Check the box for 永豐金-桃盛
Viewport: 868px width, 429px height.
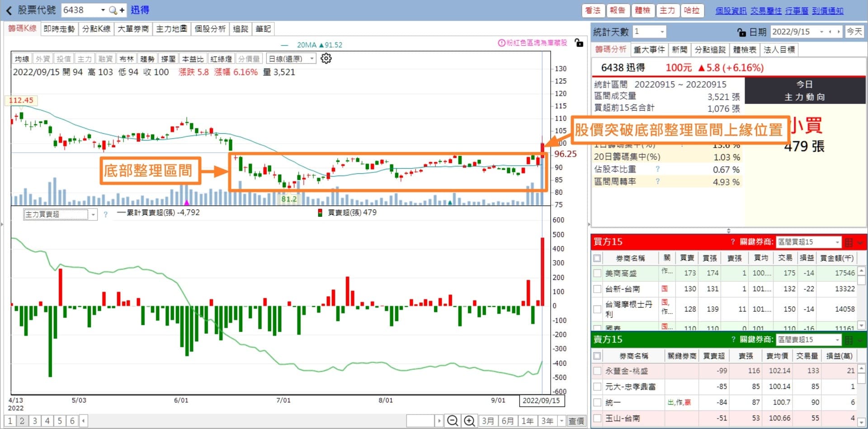coord(597,371)
